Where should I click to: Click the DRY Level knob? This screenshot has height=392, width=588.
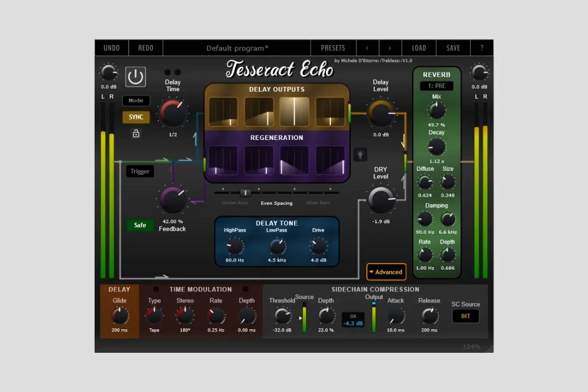[381, 200]
